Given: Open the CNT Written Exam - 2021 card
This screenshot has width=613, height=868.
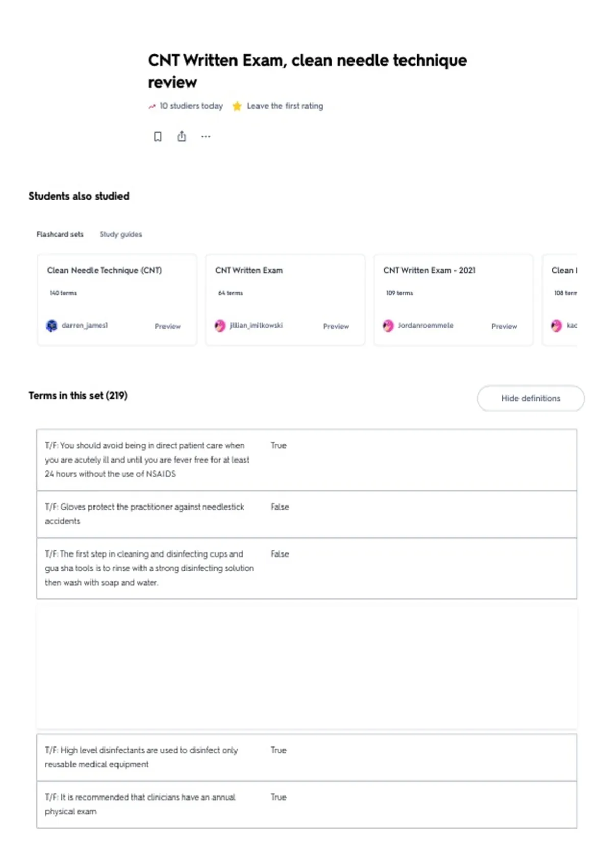Looking at the screenshot, I should (x=453, y=300).
